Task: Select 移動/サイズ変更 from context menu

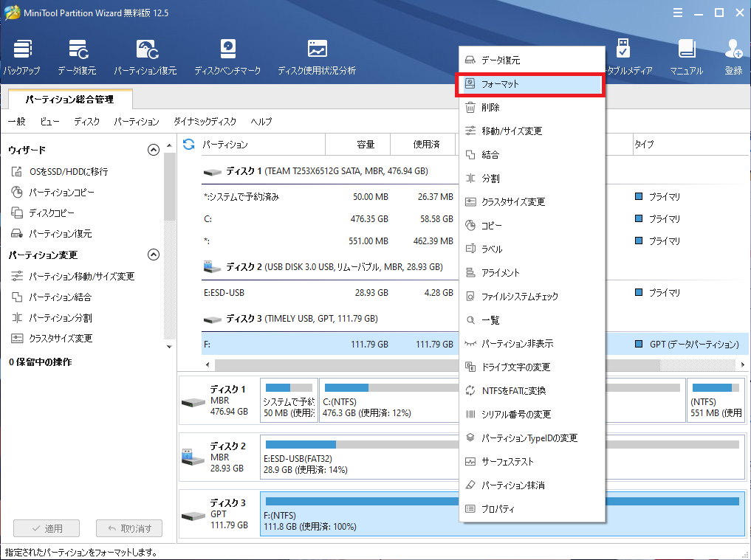Action: click(x=532, y=131)
